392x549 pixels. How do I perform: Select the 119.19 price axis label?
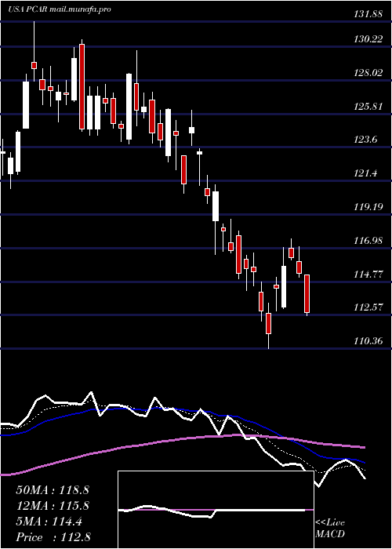pos(368,207)
